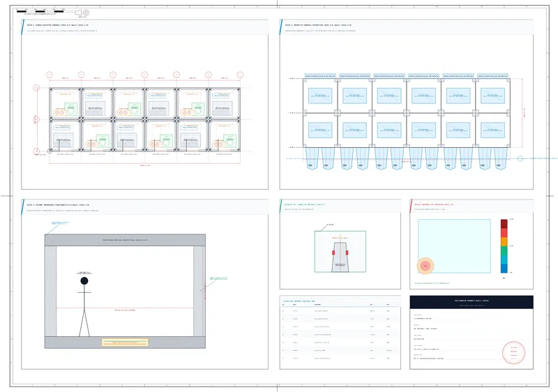The image size is (558, 392).
Task: Pick the dark red legend color segment
Action: click(x=504, y=224)
